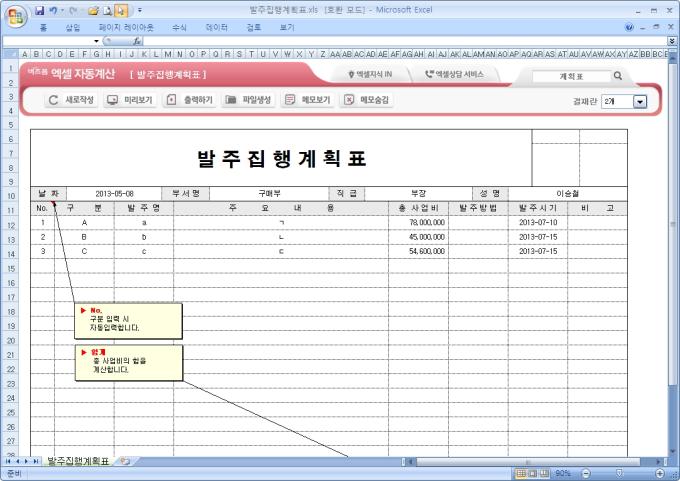Open a file using the folder icon
The height and width of the screenshot is (481, 680).
pyautogui.click(x=93, y=10)
